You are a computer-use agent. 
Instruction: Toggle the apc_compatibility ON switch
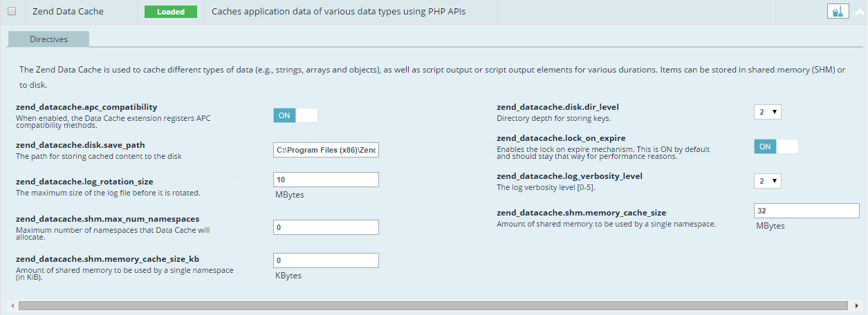coord(295,115)
